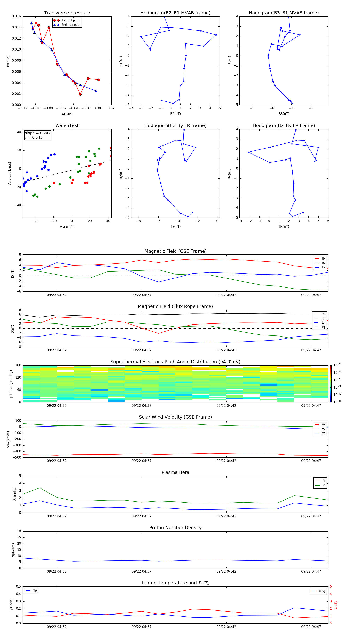The height and width of the screenshot is (644, 351).
Task: Select 'By' in GSE magnetic field legend
Action: tap(320, 263)
